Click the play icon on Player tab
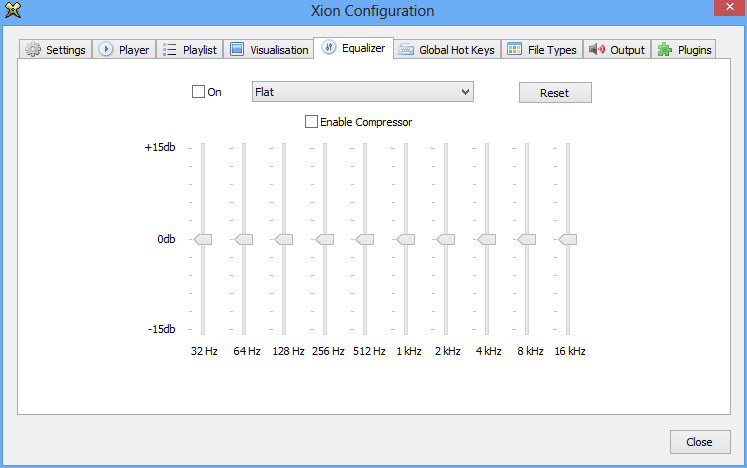Screen dimensions: 747x468 click(106, 49)
